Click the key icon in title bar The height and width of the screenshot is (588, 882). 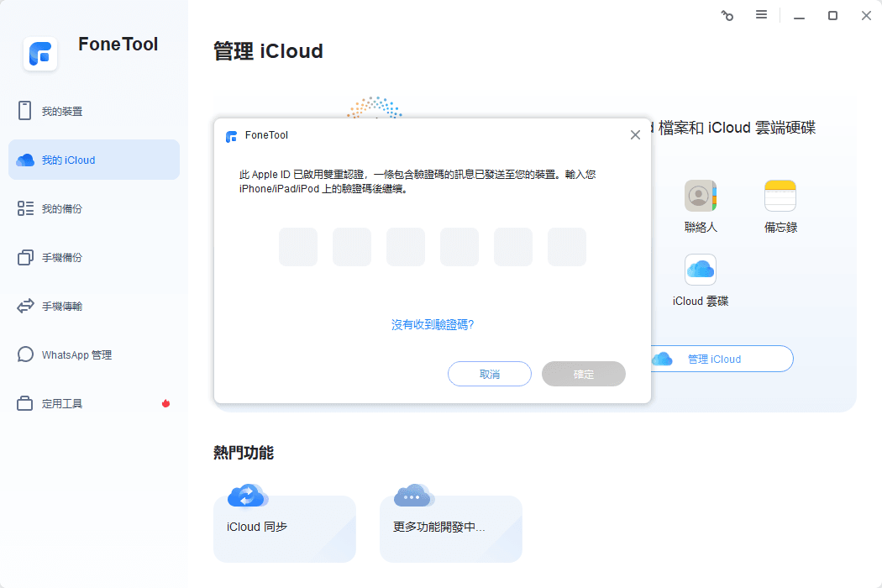[727, 15]
